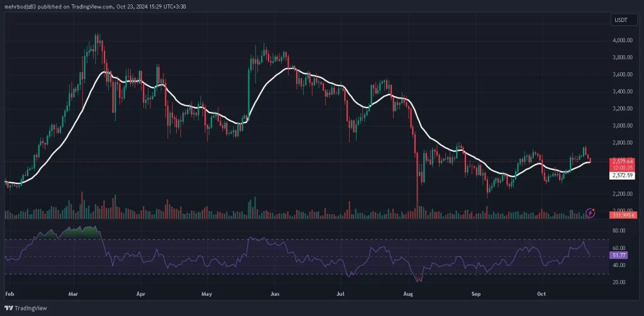Screen dimensions: 644x316
Task: Click the 20.00 level on RSI scale
Action: [619, 282]
